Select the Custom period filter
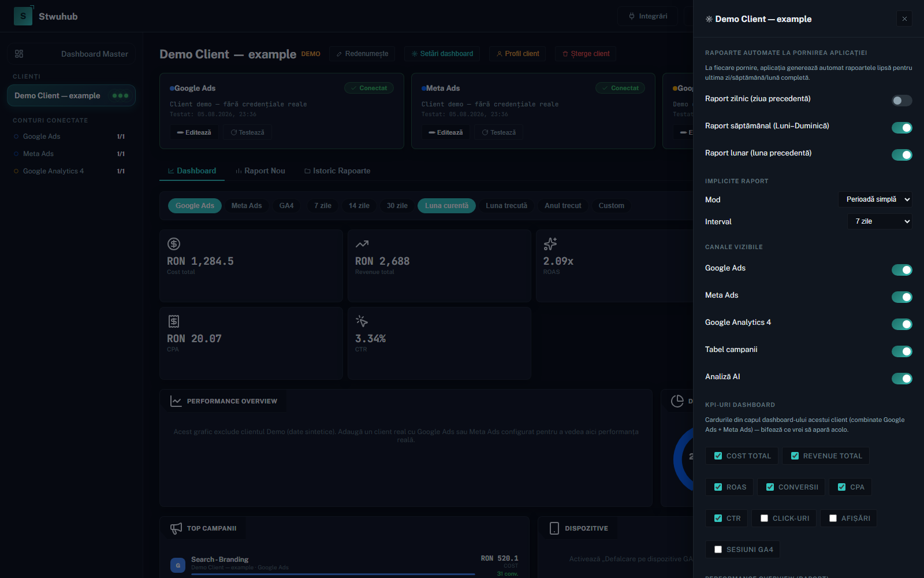This screenshot has width=924, height=578. (612, 206)
